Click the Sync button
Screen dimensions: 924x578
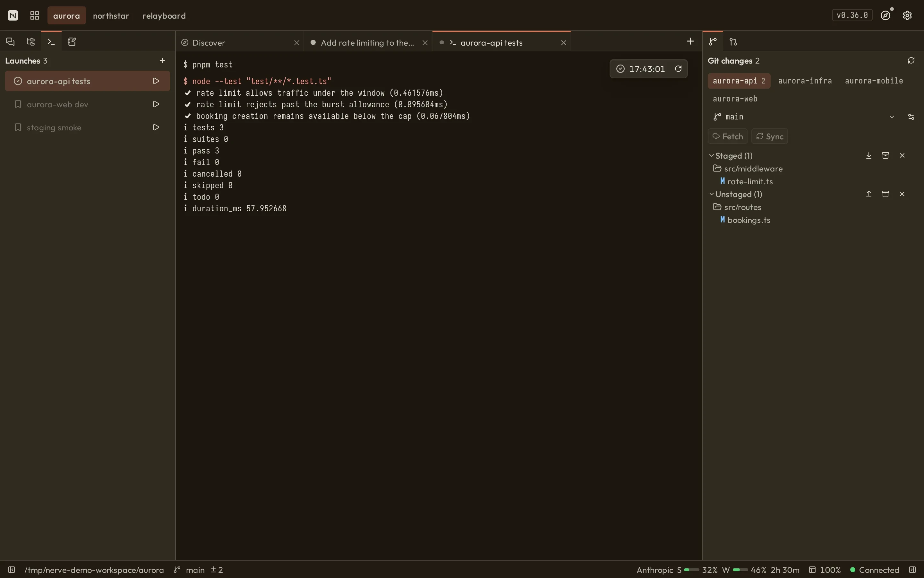pos(770,136)
